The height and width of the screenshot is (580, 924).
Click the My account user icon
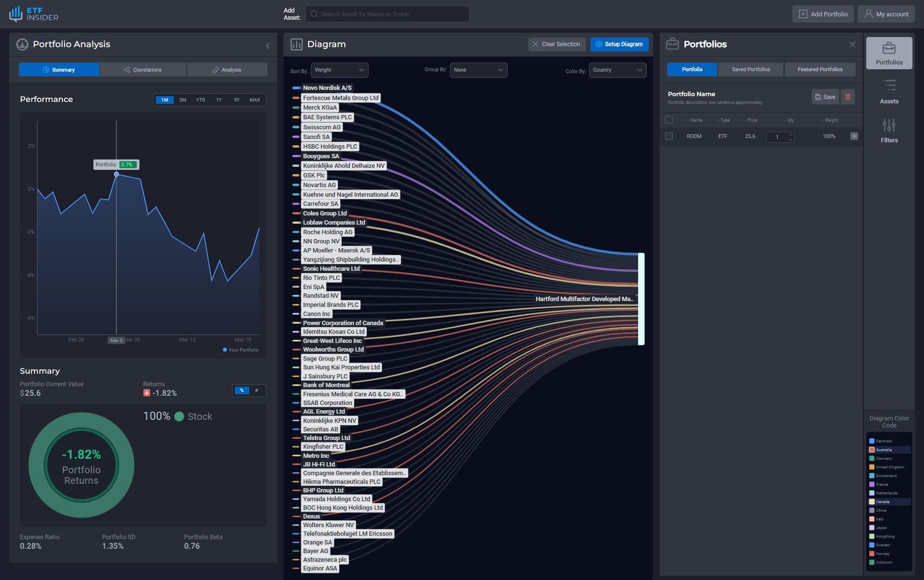pos(868,14)
